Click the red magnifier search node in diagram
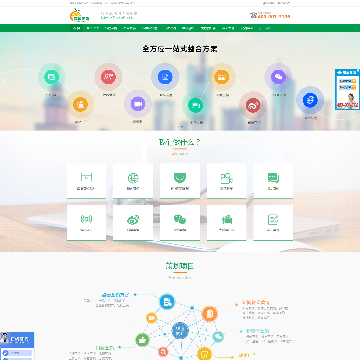 tap(163, 352)
